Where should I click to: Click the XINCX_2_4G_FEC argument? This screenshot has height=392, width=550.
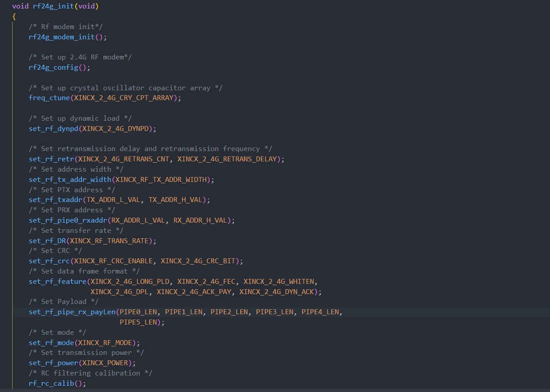(x=206, y=281)
